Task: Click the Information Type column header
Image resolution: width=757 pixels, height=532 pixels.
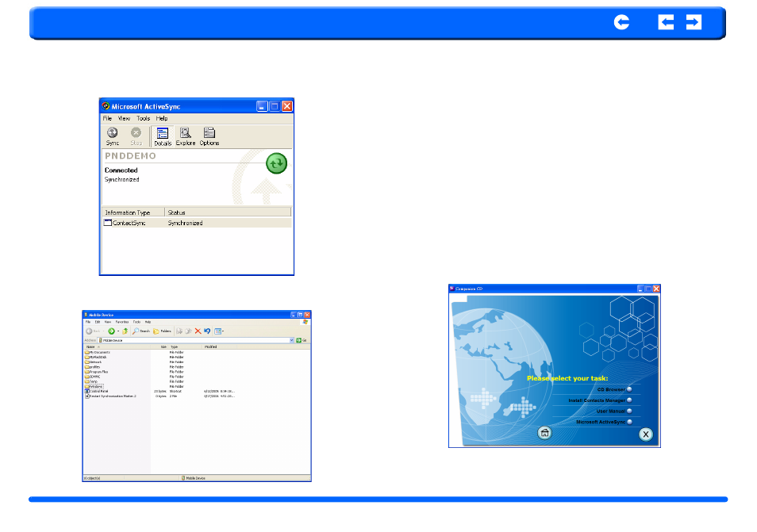Action: point(133,212)
